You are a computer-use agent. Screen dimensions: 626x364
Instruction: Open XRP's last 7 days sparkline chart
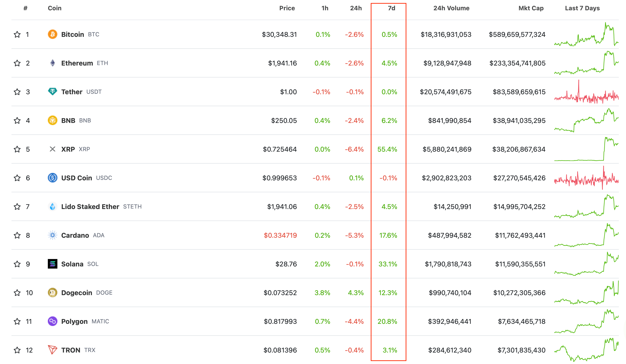586,149
